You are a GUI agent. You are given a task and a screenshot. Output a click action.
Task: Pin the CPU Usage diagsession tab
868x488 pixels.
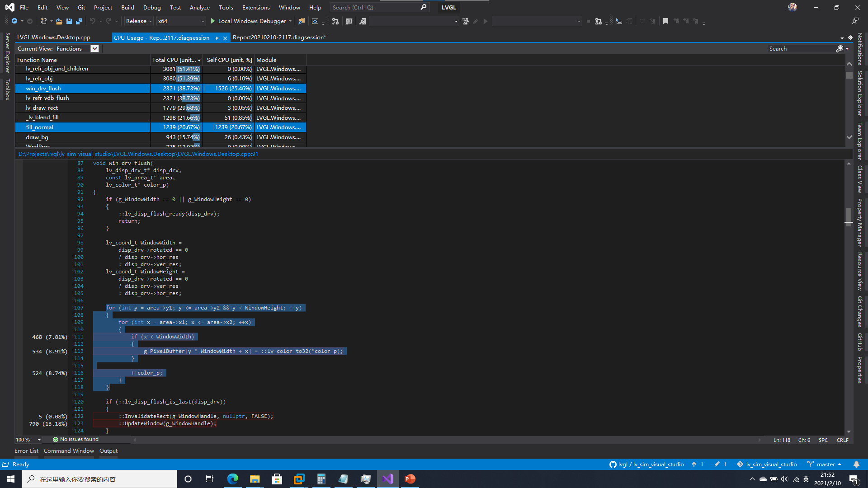click(x=217, y=38)
